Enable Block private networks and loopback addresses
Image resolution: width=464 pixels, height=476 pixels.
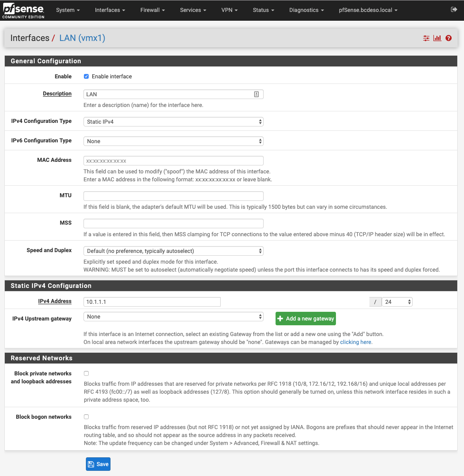click(86, 373)
